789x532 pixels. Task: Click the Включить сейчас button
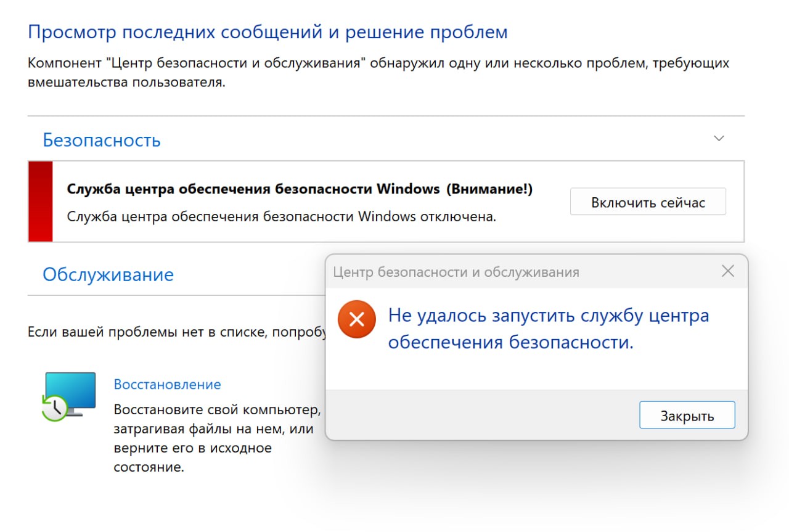click(x=648, y=202)
